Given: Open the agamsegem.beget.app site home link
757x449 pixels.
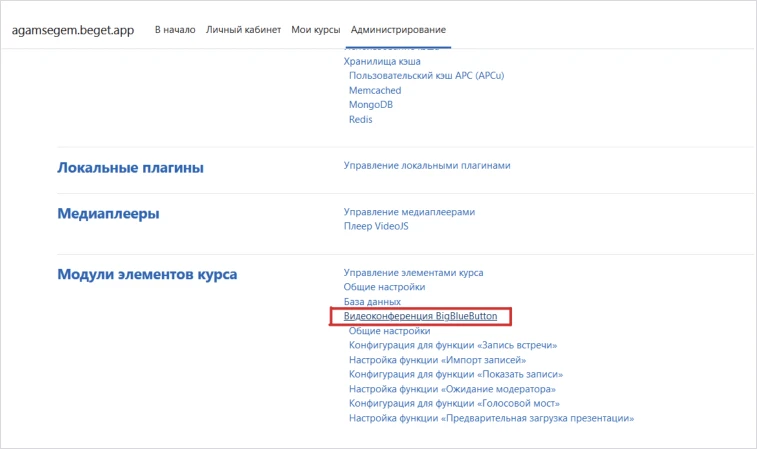Looking at the screenshot, I should tap(72, 30).
